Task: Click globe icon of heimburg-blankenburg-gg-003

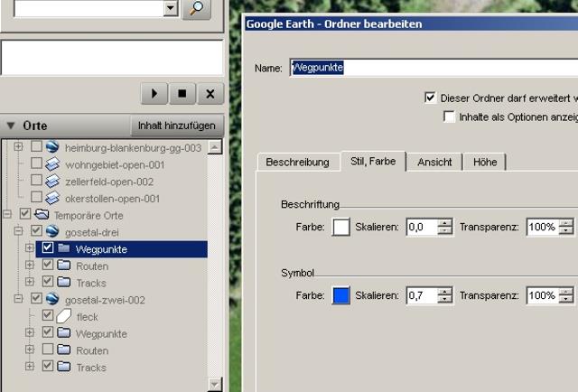Action: click(x=52, y=146)
